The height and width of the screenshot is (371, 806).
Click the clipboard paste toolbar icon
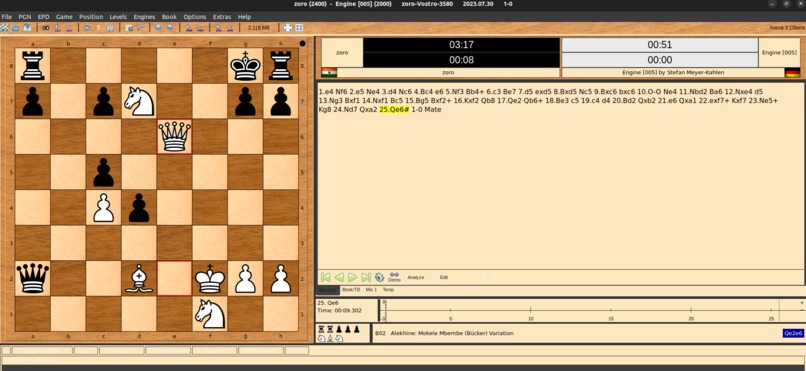coord(129,28)
